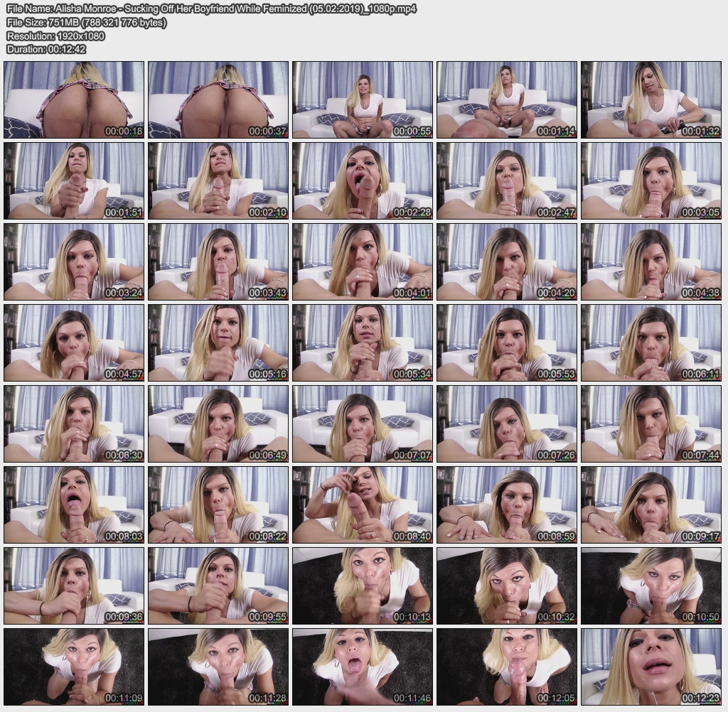Screen dimensions: 728x712
Task: Open the thumbnail at 00:04:01
Action: click(362, 261)
